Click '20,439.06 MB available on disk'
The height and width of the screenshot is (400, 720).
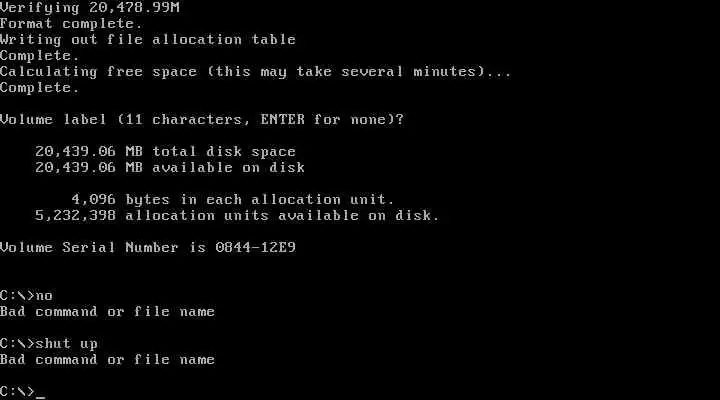tap(170, 168)
